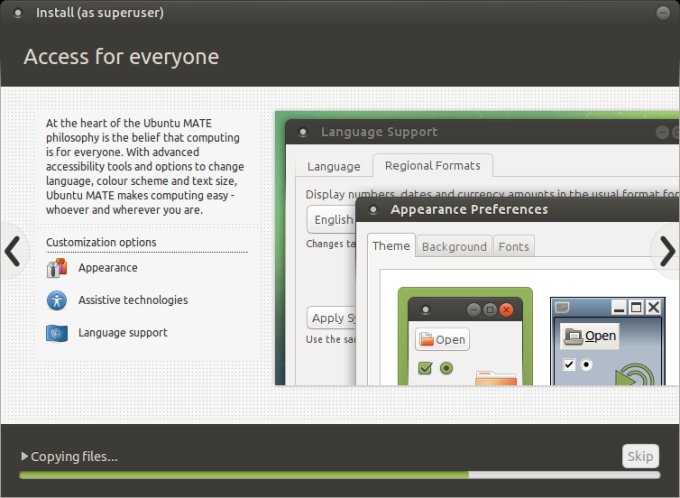Screen dimensions: 680x498
Task: Click the Assistive technologies accessibility icon
Action: coord(57,300)
